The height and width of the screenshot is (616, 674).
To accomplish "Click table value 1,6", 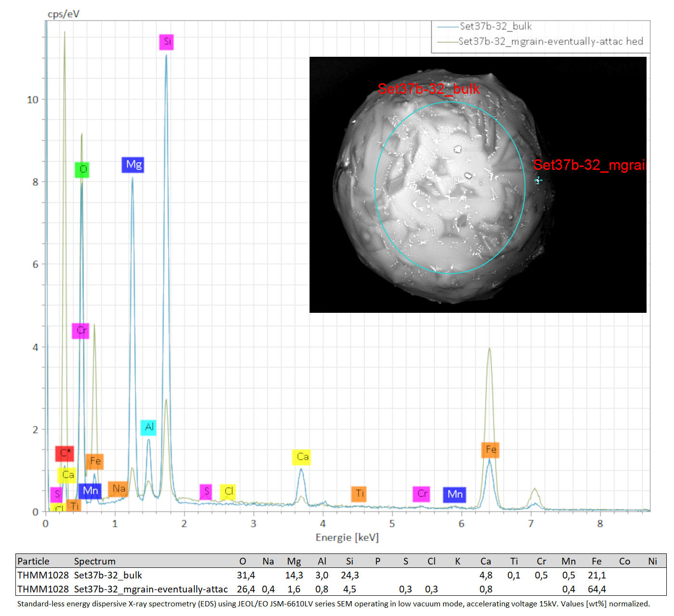I will coord(294,589).
